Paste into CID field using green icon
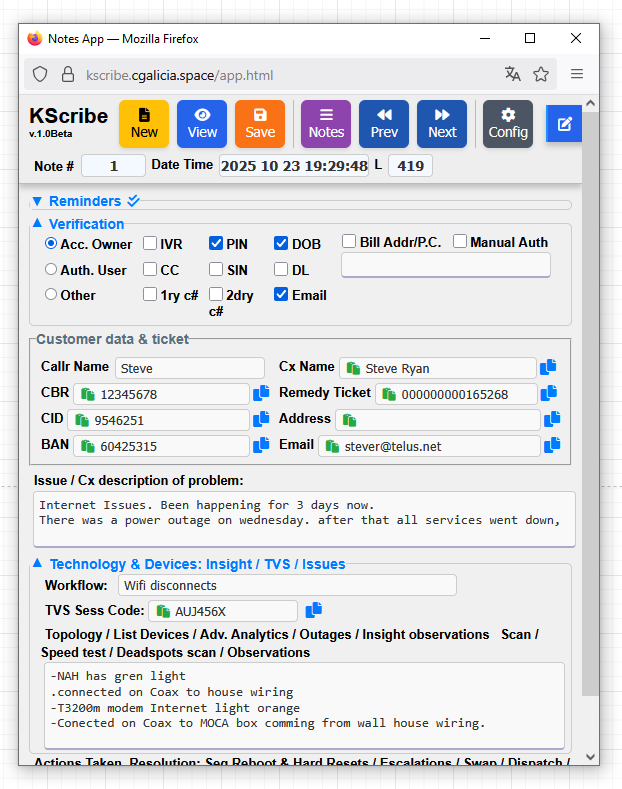 (82, 420)
